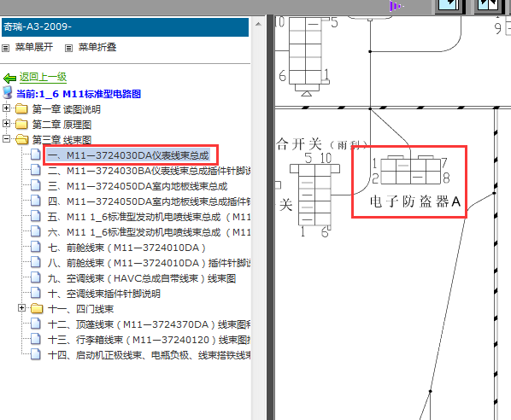Click the document icon beside 十二、顶篷线束

point(36,324)
